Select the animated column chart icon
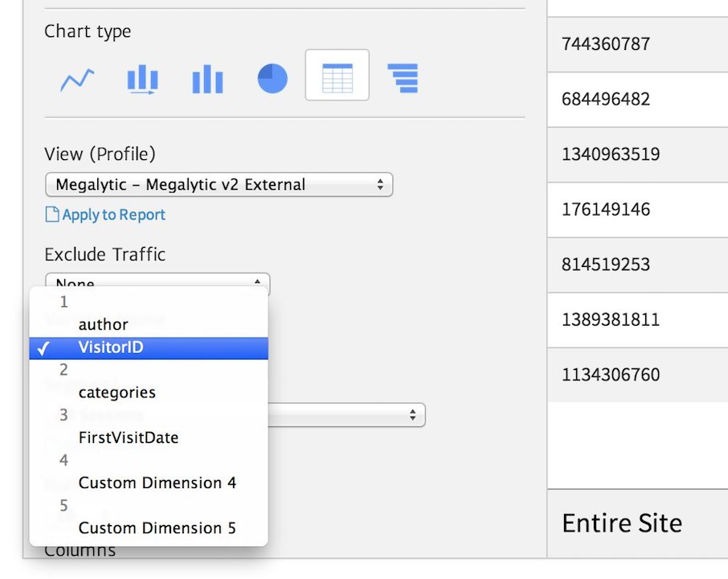Screen dimensions: 728x579 pos(142,78)
